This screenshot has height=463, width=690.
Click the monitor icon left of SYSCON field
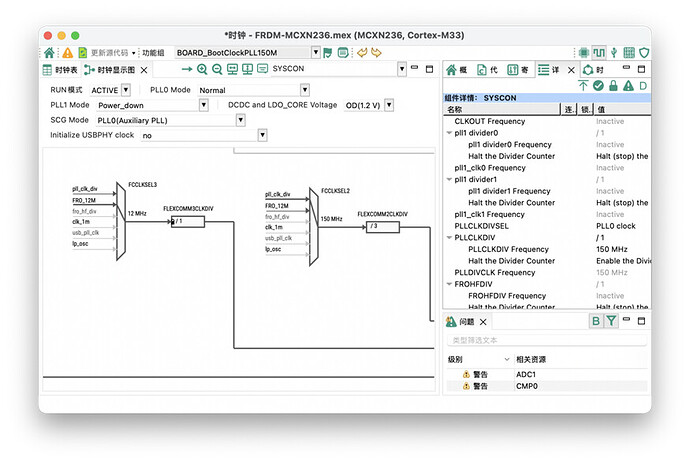pos(262,69)
